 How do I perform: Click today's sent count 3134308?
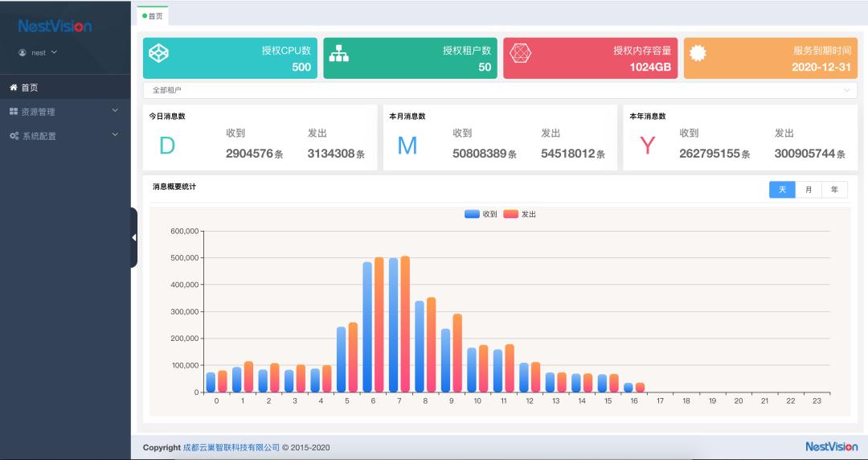click(x=332, y=154)
